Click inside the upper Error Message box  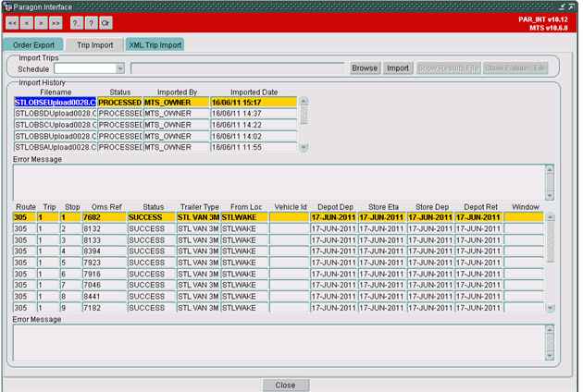tap(279, 182)
